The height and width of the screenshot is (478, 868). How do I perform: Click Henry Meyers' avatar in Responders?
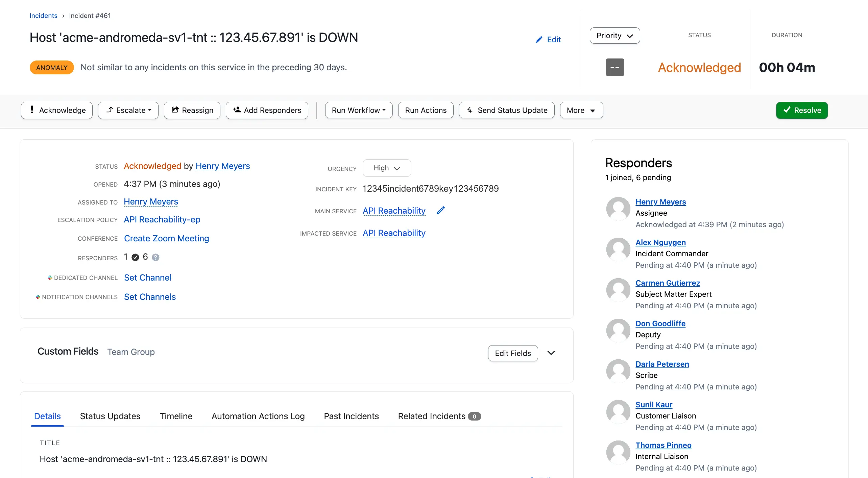pyautogui.click(x=618, y=209)
